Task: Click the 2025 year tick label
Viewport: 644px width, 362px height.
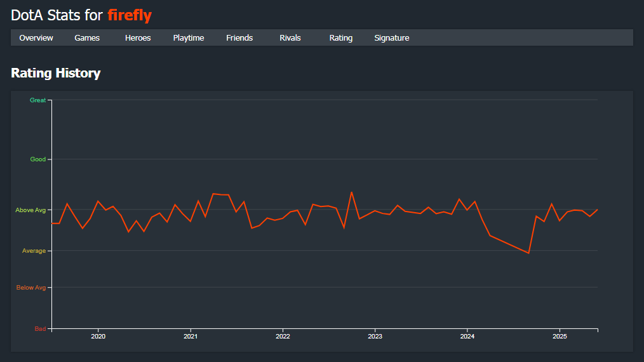Action: point(560,337)
